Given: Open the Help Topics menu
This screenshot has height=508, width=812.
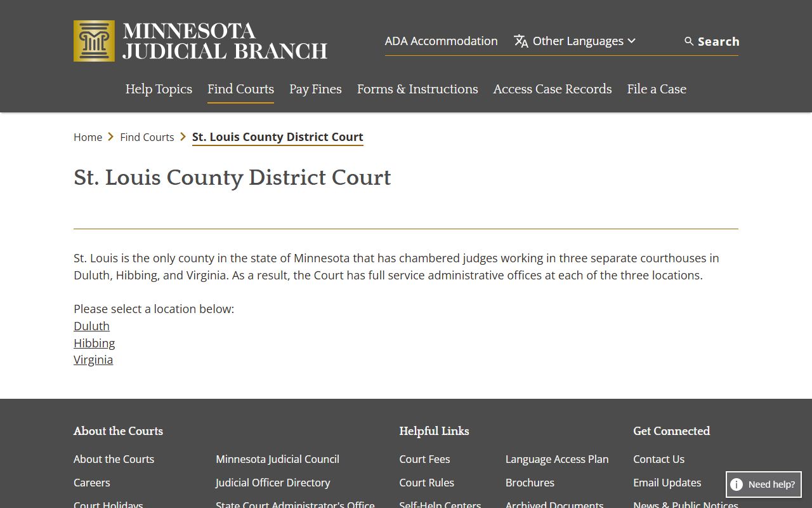Looking at the screenshot, I should coord(159,89).
